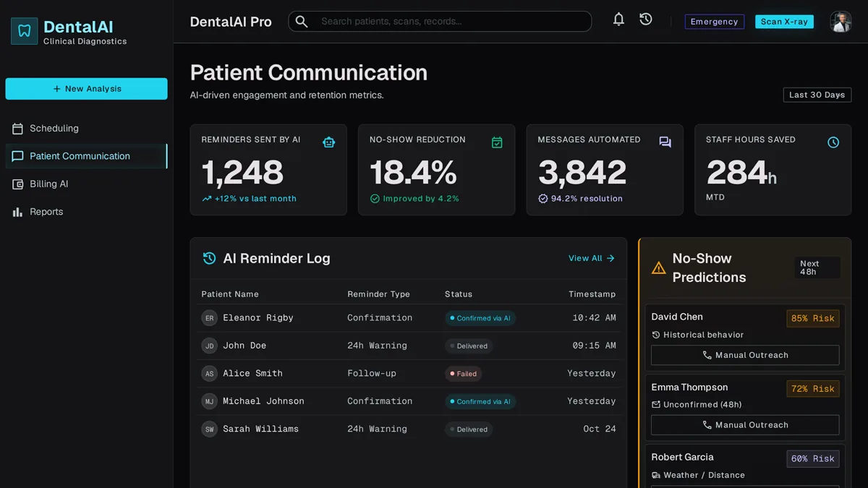Screen dimensions: 868x488
Task: Click the Emergency button
Action: tap(714, 22)
